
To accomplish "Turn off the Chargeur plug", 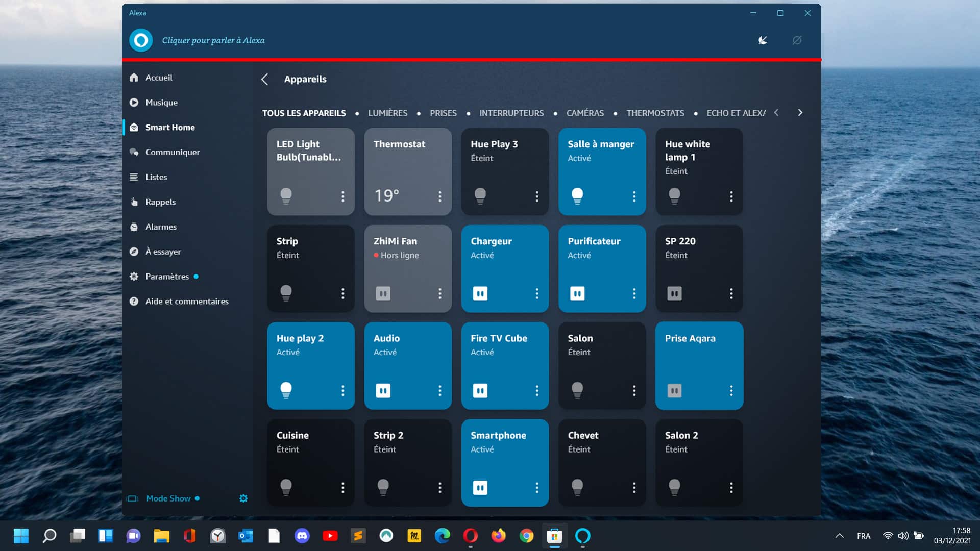I will pos(480,293).
